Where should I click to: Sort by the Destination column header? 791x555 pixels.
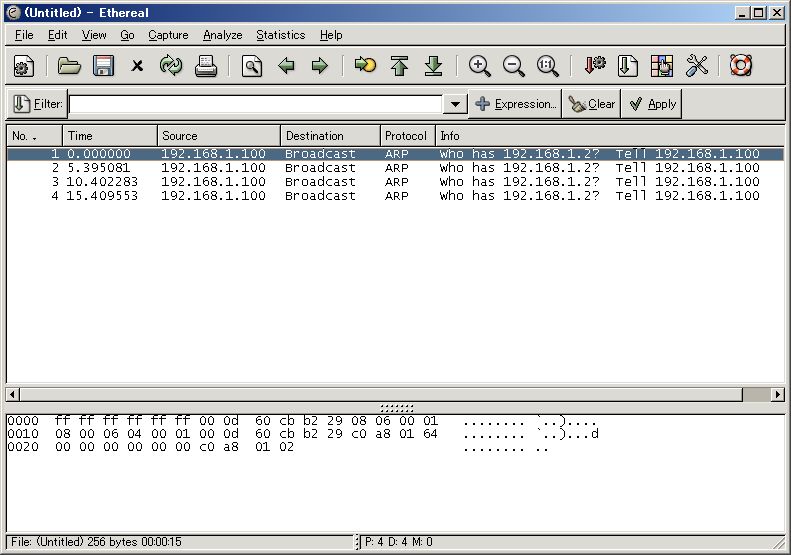330,136
